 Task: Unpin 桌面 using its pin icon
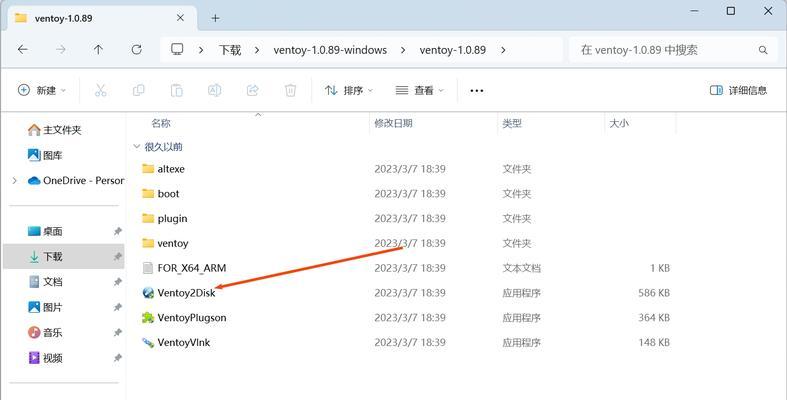click(117, 231)
